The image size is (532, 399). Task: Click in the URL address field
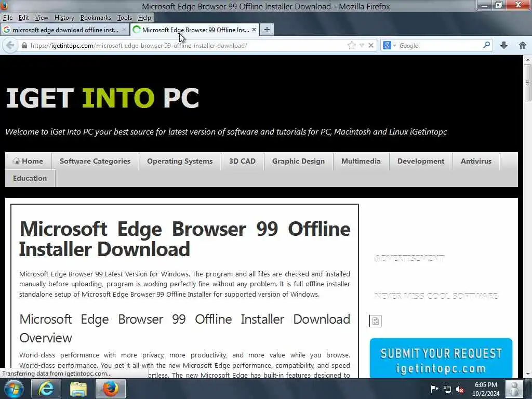[187, 46]
